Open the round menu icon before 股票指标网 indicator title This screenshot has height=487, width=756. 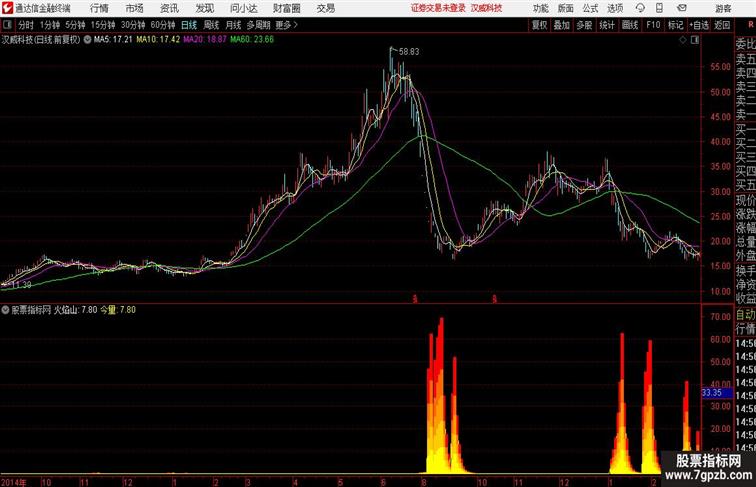tap(5, 310)
